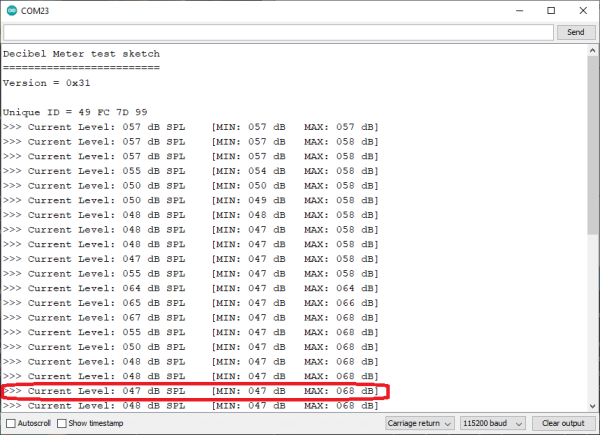
Task: Maximize the COM23 serial monitor window
Action: pyautogui.click(x=549, y=11)
